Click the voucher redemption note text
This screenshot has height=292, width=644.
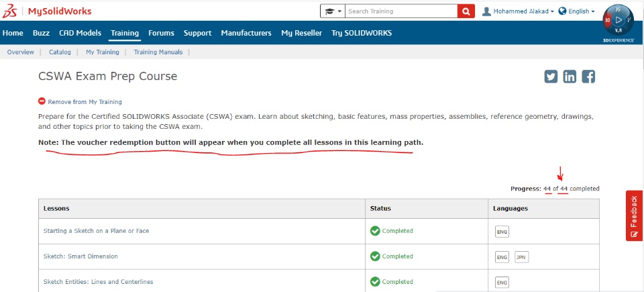pyautogui.click(x=231, y=143)
